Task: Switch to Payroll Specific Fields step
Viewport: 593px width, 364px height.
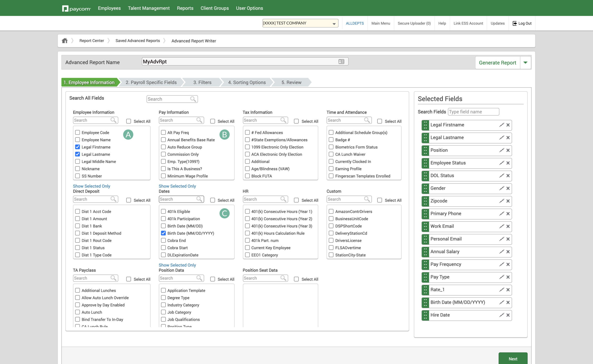Action: [151, 82]
